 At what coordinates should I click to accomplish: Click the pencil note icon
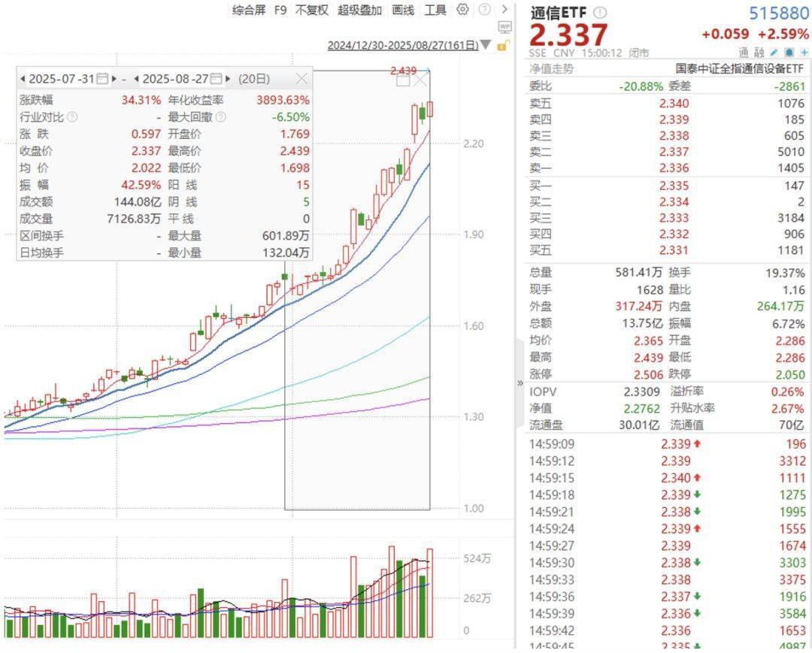[774, 53]
